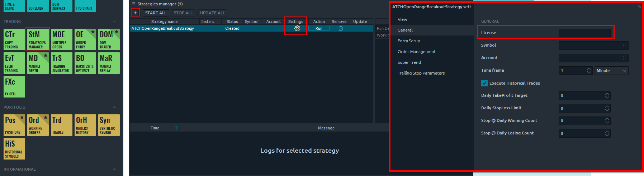
Task: Expand the Informational section chevron
Action: pos(114,169)
